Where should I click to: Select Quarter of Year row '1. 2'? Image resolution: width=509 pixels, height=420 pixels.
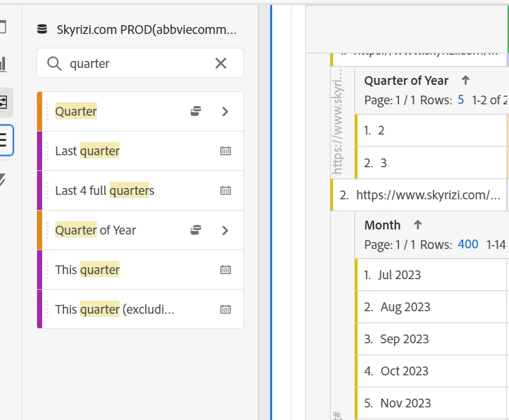pos(432,130)
